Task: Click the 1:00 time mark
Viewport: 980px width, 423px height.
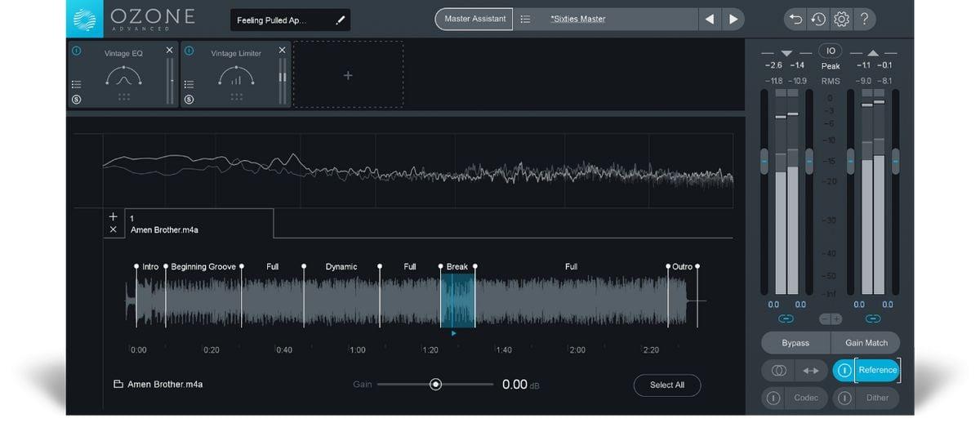Action: [x=358, y=350]
